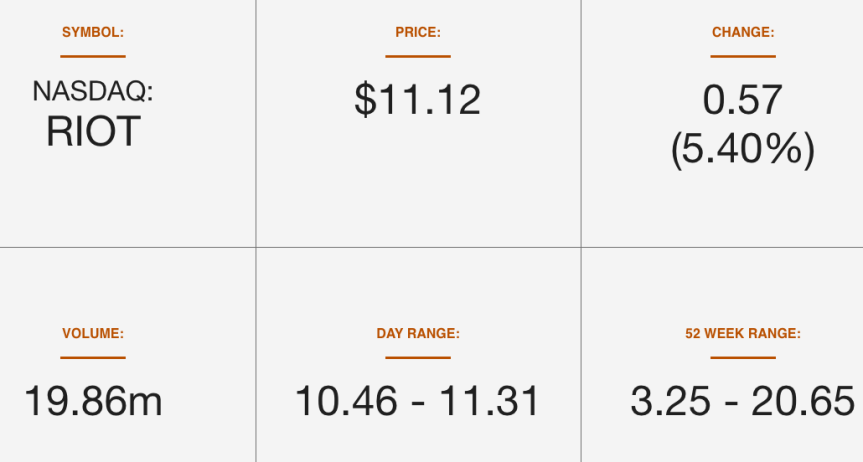
Task: Select the 19.86m volume figure
Action: click(93, 401)
